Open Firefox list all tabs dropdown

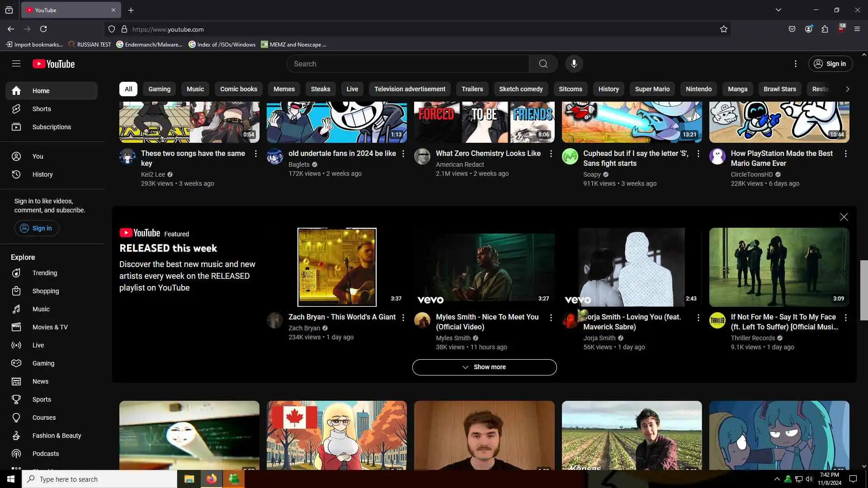click(778, 10)
